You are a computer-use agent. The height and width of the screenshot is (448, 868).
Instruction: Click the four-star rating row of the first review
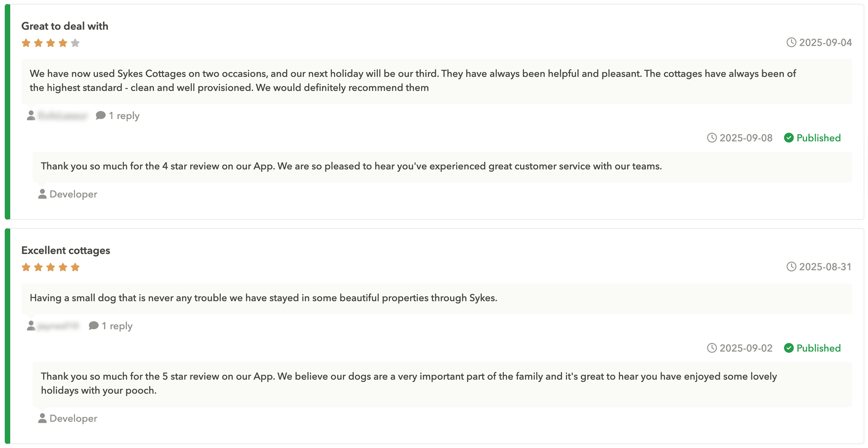[50, 43]
